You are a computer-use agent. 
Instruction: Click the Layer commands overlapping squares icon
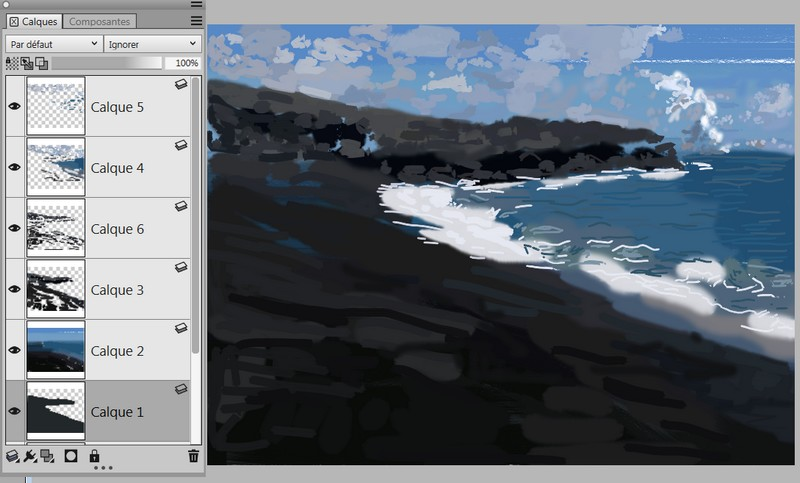click(x=47, y=456)
